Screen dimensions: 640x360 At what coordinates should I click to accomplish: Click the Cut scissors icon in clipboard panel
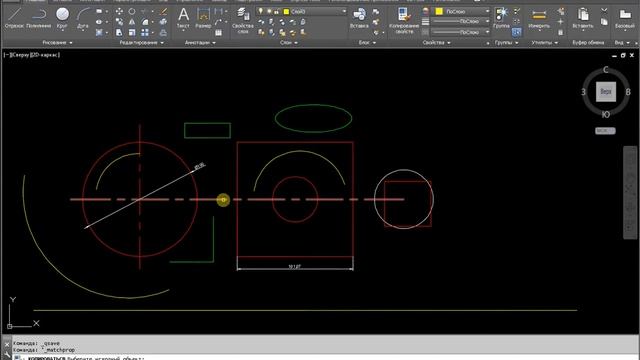click(x=604, y=11)
